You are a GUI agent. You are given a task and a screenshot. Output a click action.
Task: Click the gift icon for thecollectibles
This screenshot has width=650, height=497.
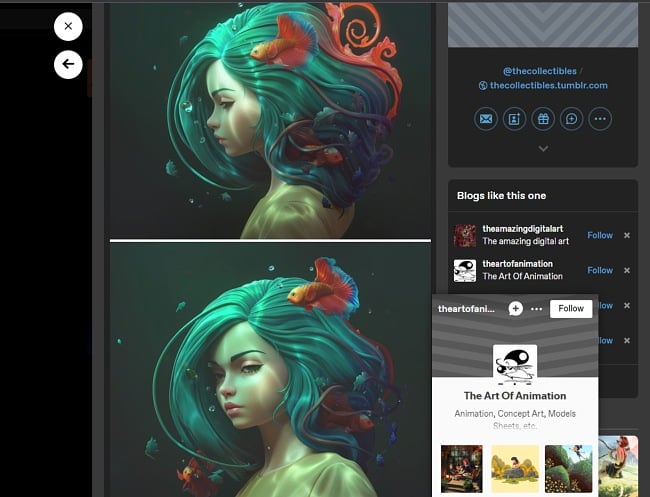tap(543, 119)
